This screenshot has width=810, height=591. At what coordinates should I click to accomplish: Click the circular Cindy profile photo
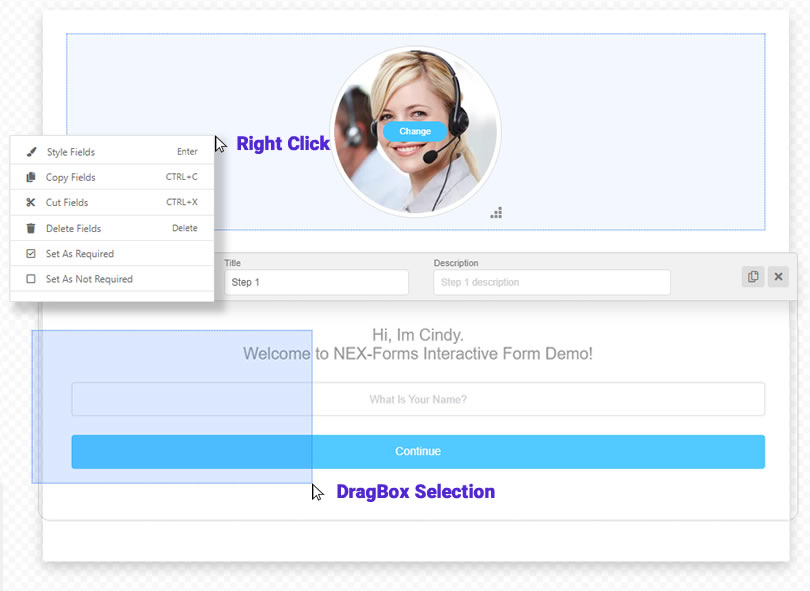click(415, 131)
